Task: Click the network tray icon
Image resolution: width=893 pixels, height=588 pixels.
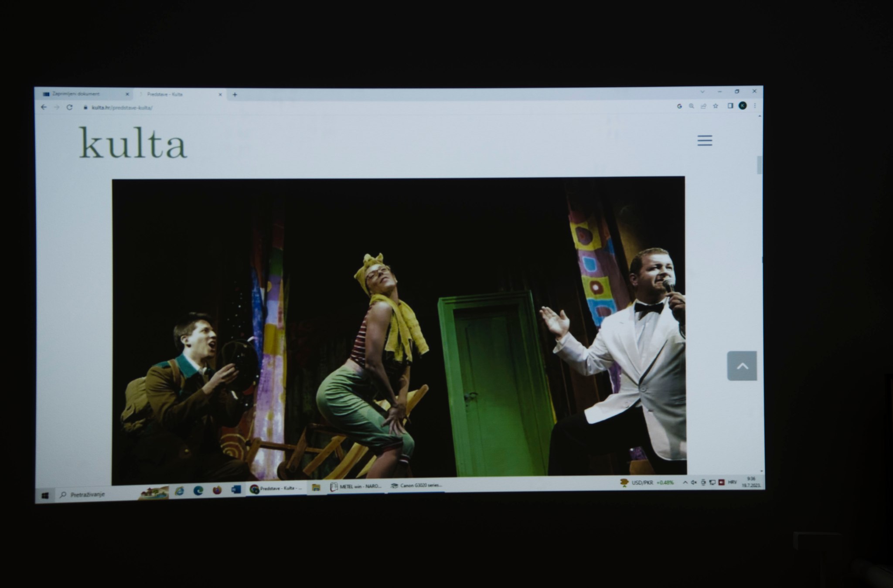Action: click(712, 482)
